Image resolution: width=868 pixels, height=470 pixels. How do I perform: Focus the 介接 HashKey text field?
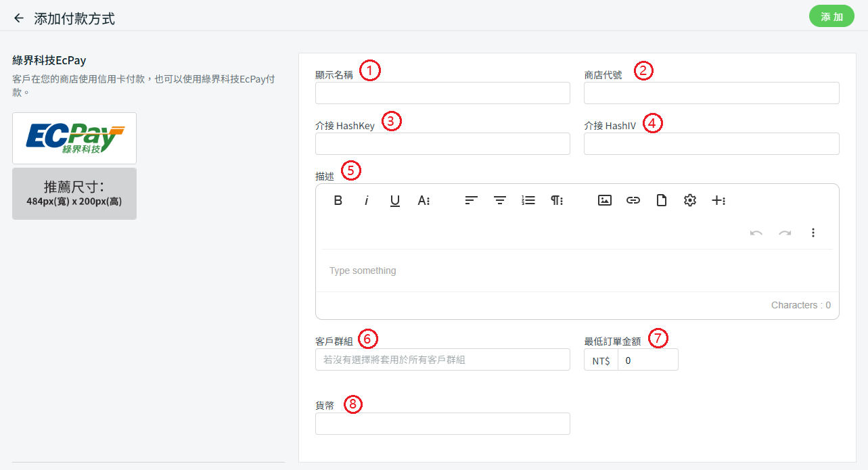[442, 144]
